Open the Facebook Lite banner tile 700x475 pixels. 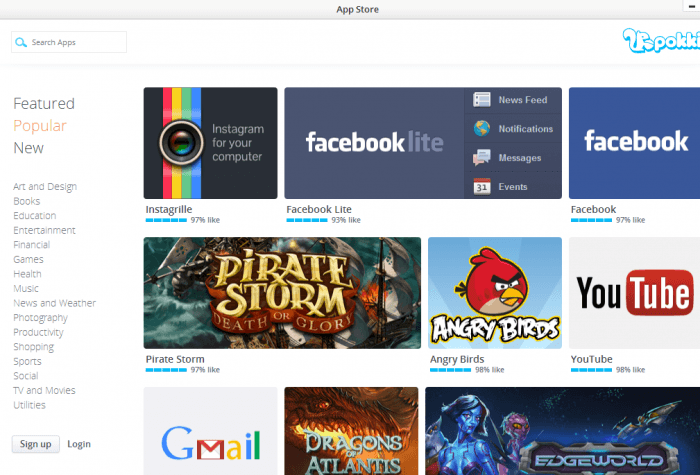coord(423,143)
